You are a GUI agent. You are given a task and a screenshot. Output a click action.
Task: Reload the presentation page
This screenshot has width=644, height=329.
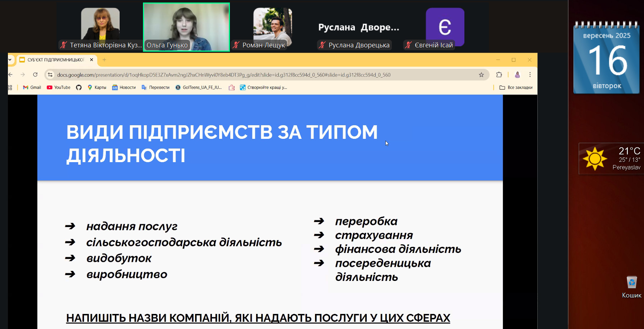35,75
